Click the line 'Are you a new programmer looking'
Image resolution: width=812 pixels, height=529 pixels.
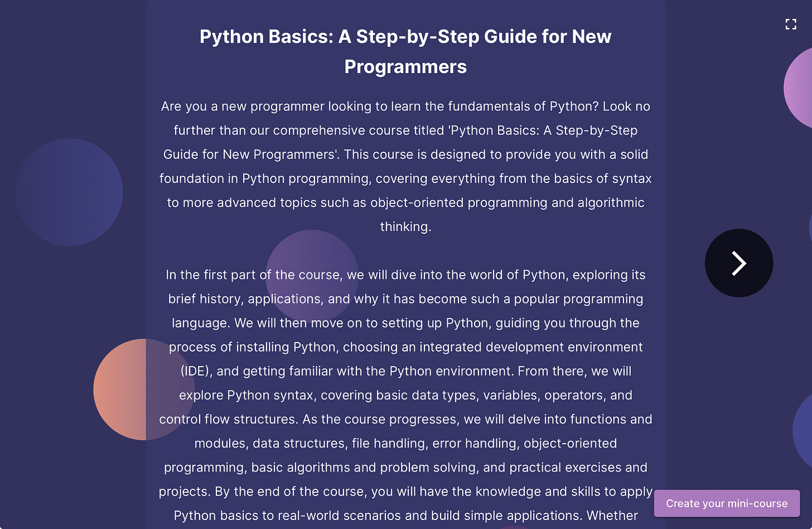(x=405, y=106)
